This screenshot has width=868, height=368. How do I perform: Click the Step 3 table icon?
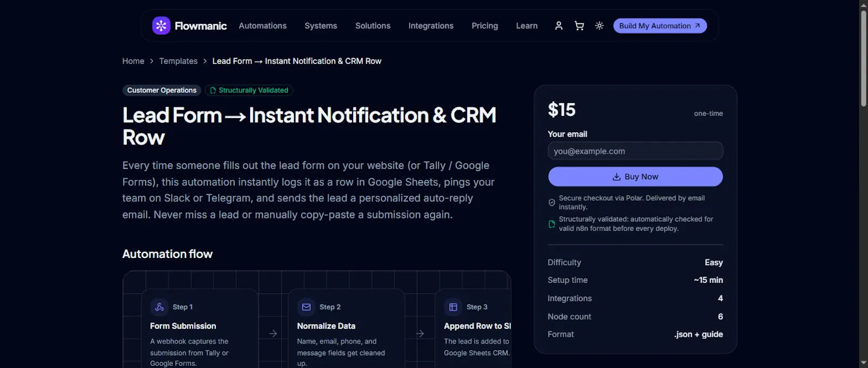tap(454, 307)
